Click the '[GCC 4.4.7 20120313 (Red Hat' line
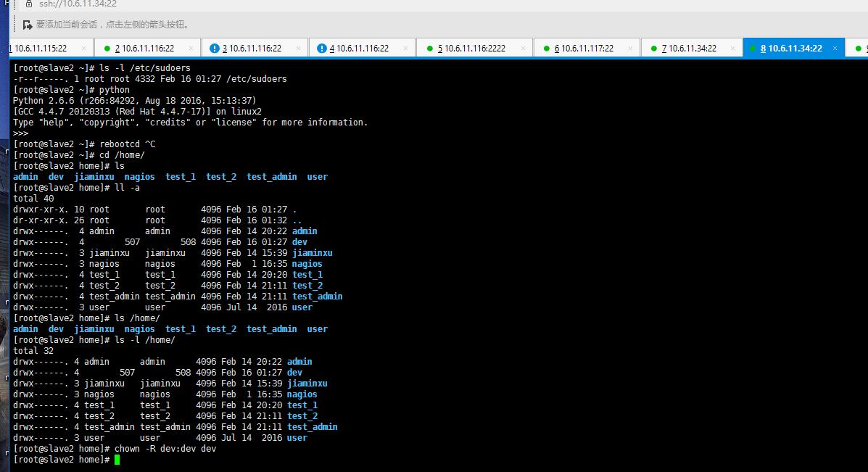This screenshot has width=868, height=472. coord(137,111)
